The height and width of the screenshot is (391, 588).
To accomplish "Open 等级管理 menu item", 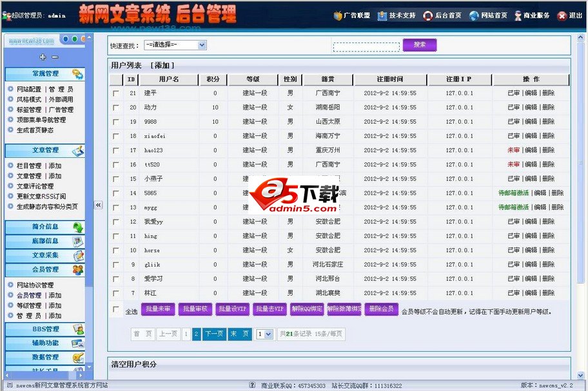I will (29, 305).
